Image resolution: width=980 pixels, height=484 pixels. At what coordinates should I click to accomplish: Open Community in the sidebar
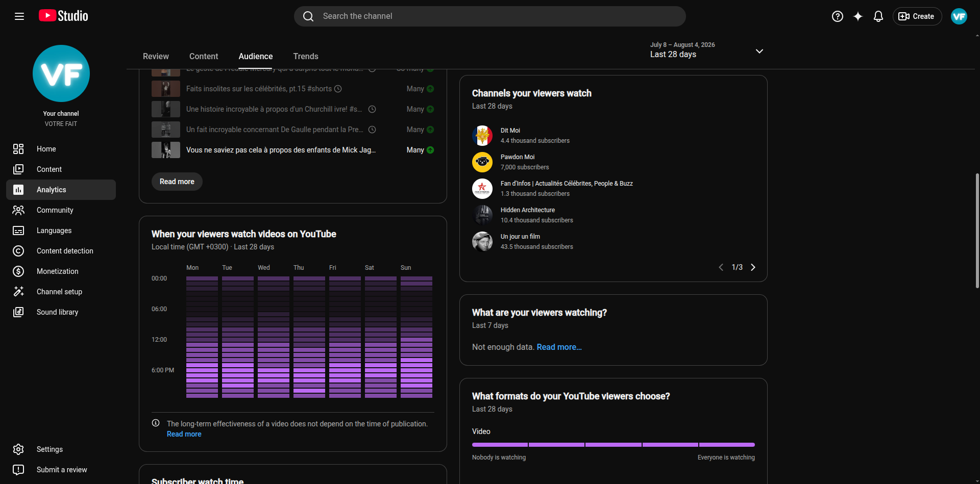click(x=61, y=210)
